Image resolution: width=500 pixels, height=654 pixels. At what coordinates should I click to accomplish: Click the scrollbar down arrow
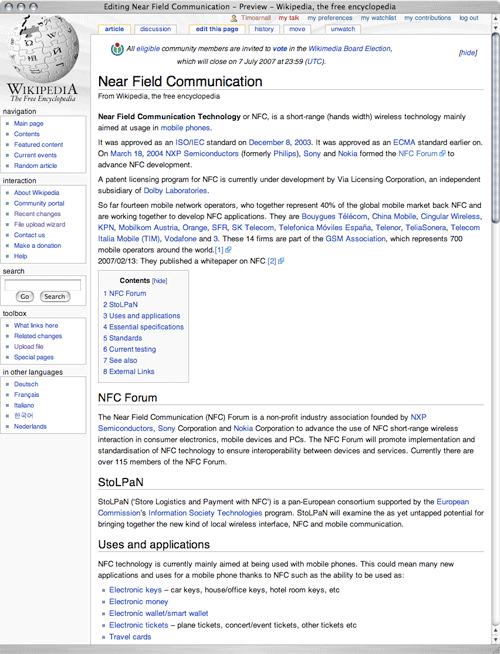(x=495, y=640)
